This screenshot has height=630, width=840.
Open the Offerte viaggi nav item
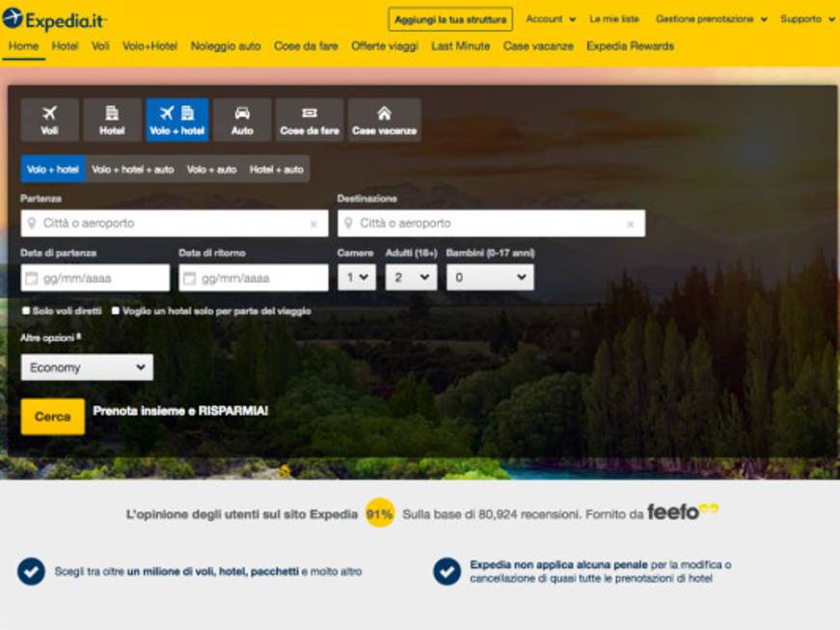click(385, 46)
